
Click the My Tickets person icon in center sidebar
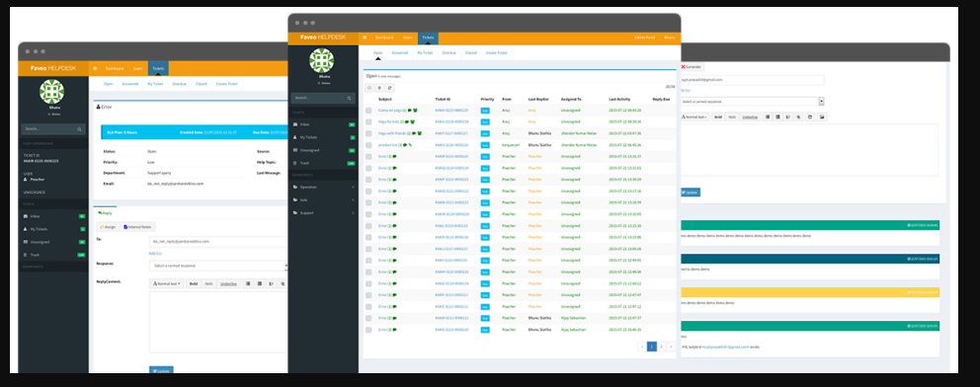click(295, 137)
